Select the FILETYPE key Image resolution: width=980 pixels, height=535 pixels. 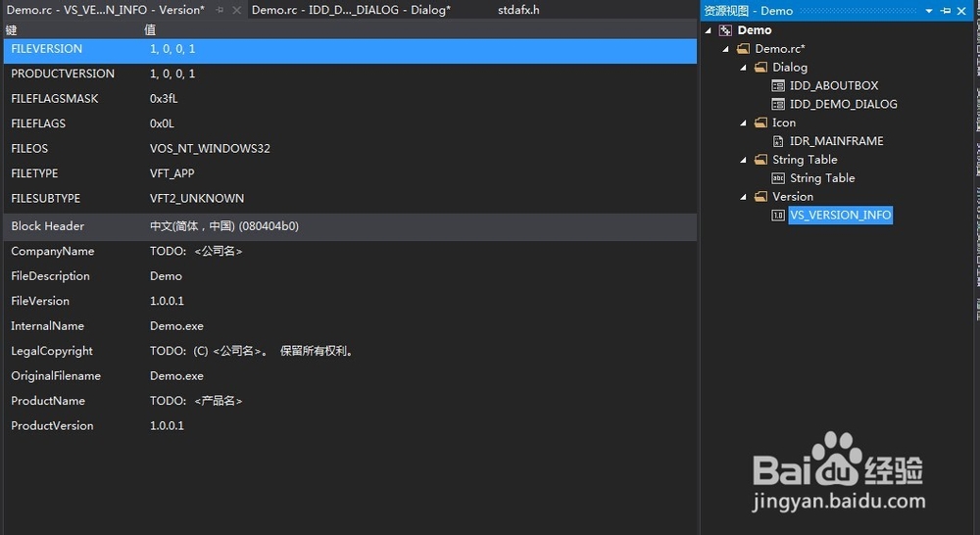(34, 173)
